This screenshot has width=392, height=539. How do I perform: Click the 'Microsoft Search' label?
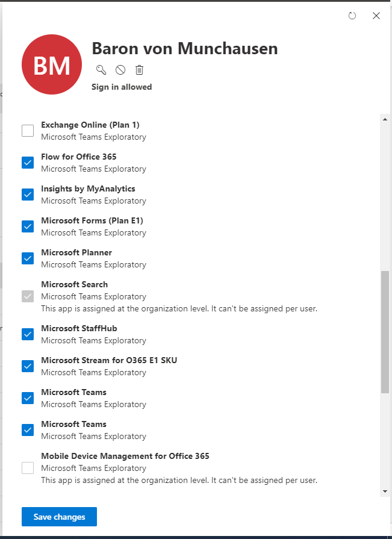click(75, 285)
